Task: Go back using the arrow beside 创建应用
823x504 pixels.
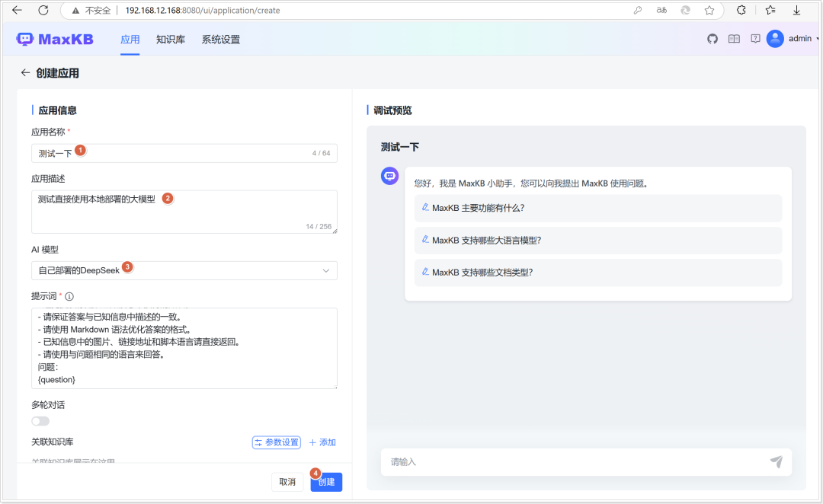Action: [25, 73]
